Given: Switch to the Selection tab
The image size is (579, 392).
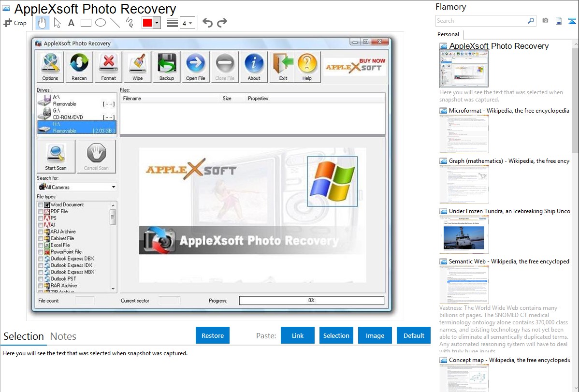Looking at the screenshot, I should pos(24,336).
